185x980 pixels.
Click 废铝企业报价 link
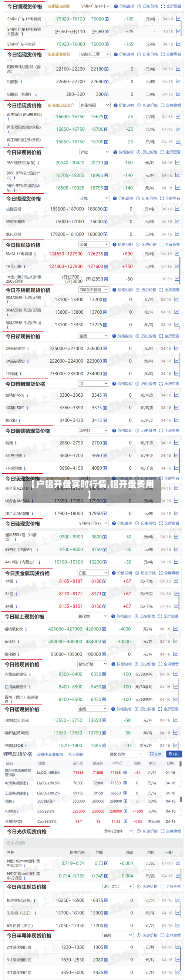tap(59, 54)
